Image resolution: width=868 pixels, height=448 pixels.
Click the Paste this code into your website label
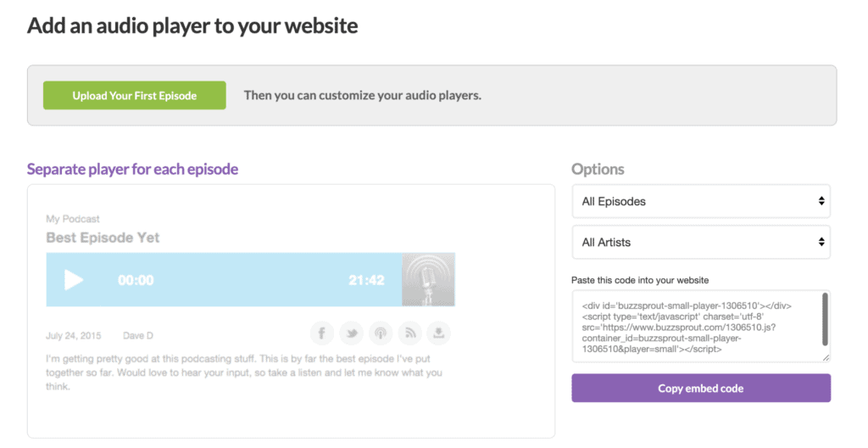coord(640,280)
